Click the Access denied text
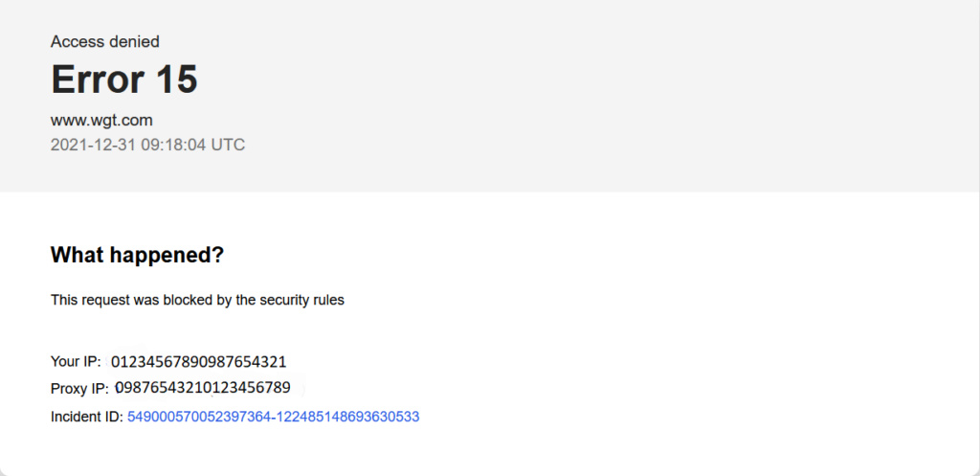 pyautogui.click(x=105, y=42)
